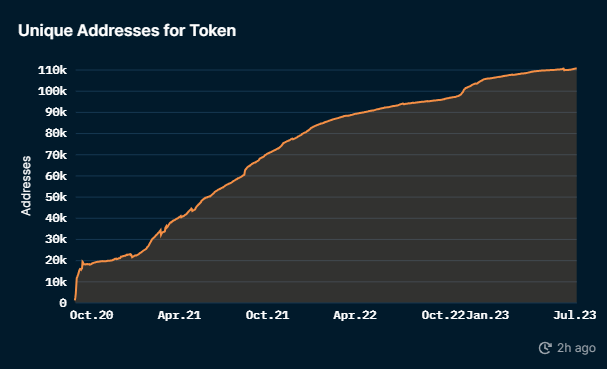Click the Apr.22 x-axis label

(x=355, y=315)
